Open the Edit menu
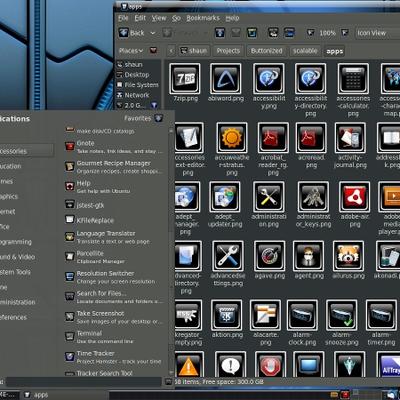The width and height of the screenshot is (400, 400). (x=140, y=18)
